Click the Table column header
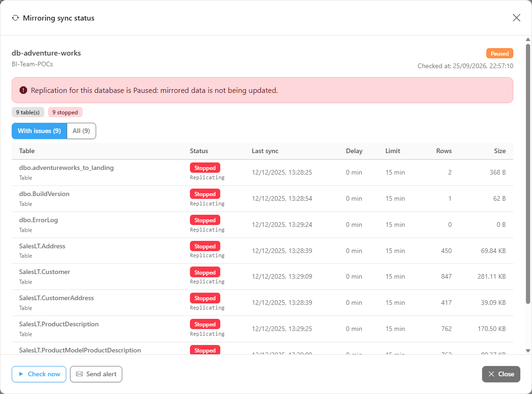This screenshot has height=394, width=532. 27,151
